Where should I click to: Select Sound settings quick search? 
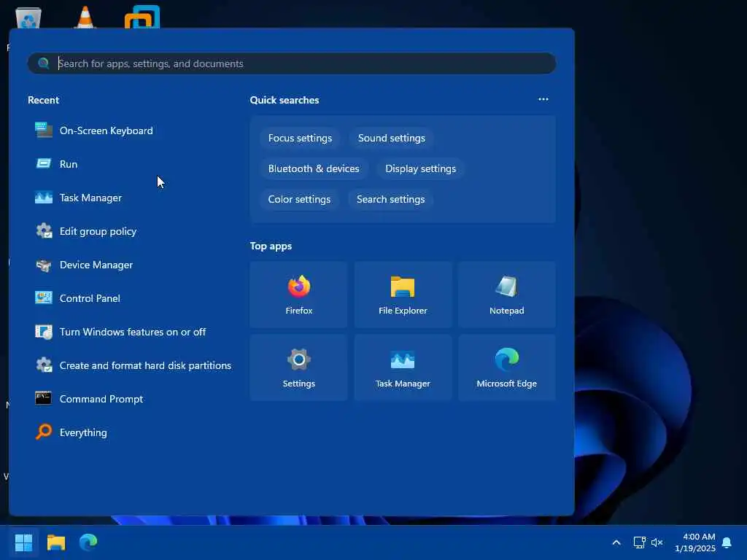click(392, 138)
